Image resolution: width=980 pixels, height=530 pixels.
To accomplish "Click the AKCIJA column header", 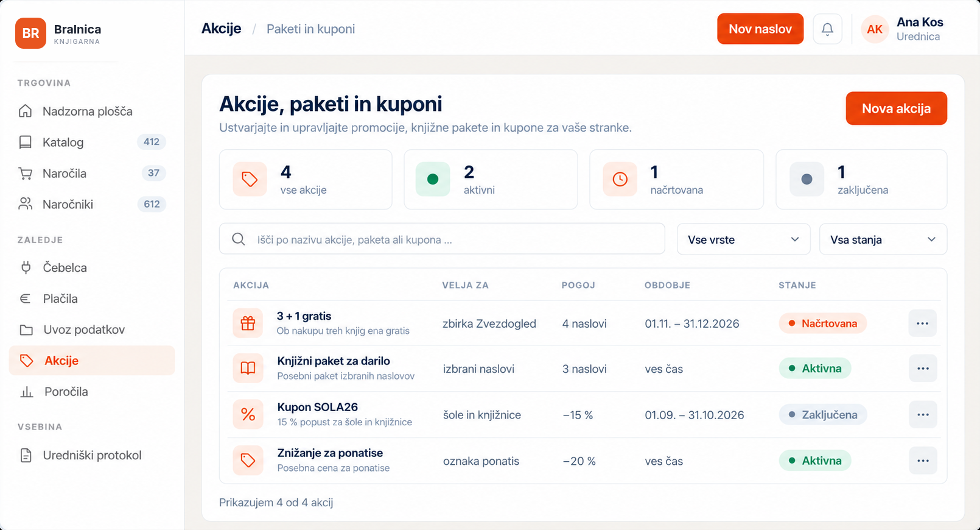I will [x=251, y=285].
